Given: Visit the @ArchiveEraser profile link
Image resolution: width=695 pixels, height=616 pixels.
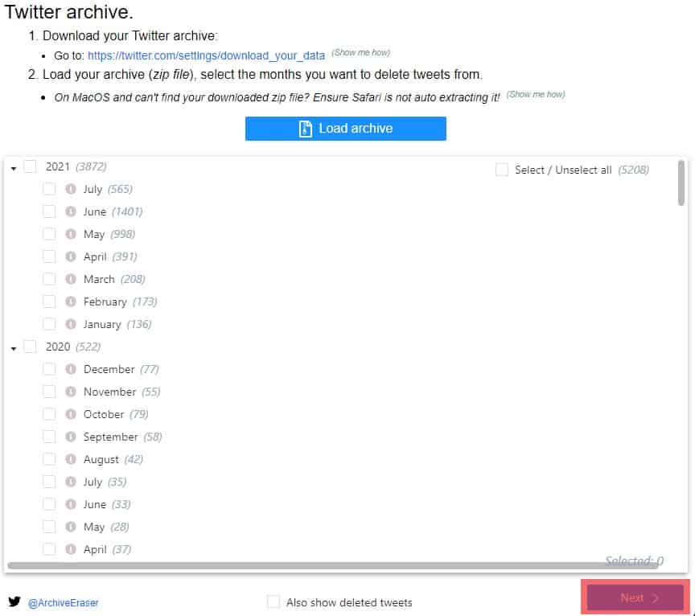Looking at the screenshot, I should (63, 602).
